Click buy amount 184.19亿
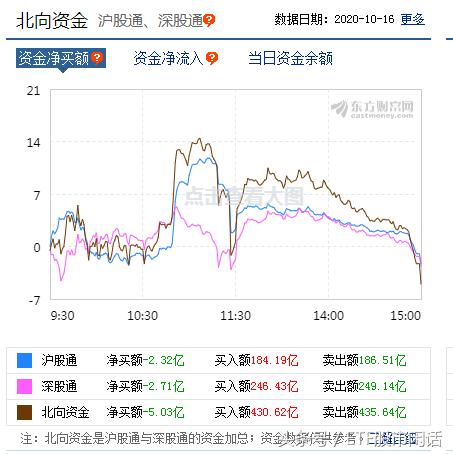This screenshot has height=454, width=453. (x=274, y=360)
